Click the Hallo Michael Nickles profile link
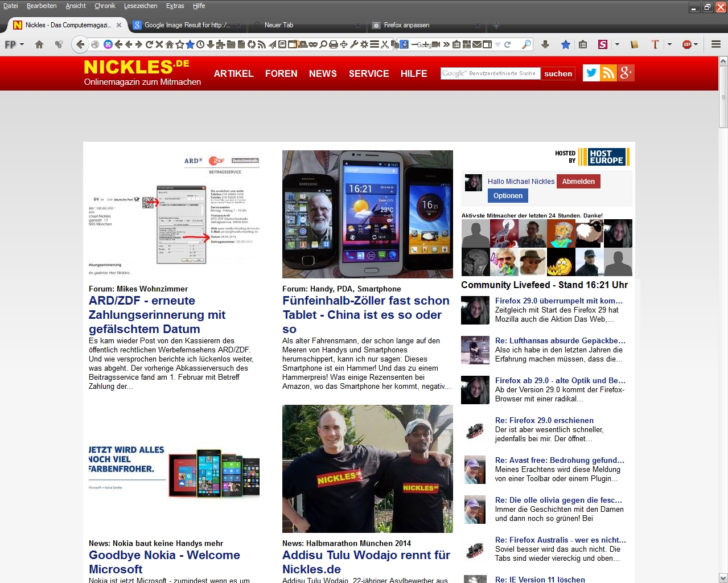This screenshot has height=583, width=728. coord(521,182)
